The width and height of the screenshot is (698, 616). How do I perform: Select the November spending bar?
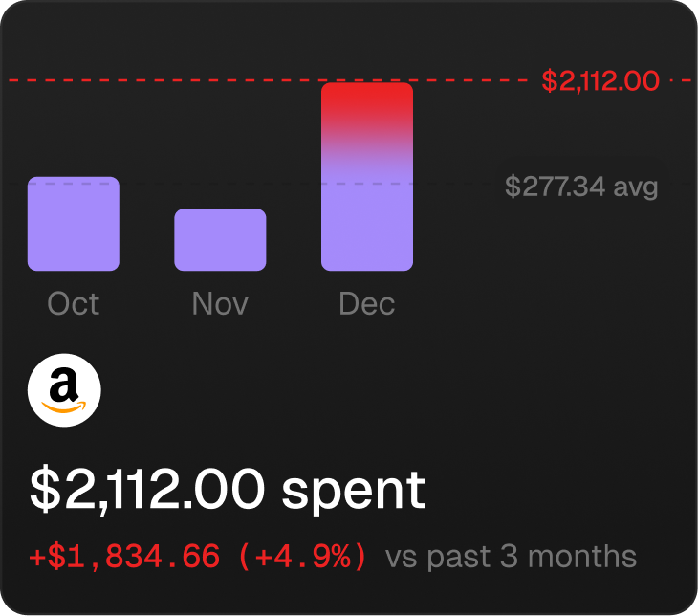tap(220, 239)
